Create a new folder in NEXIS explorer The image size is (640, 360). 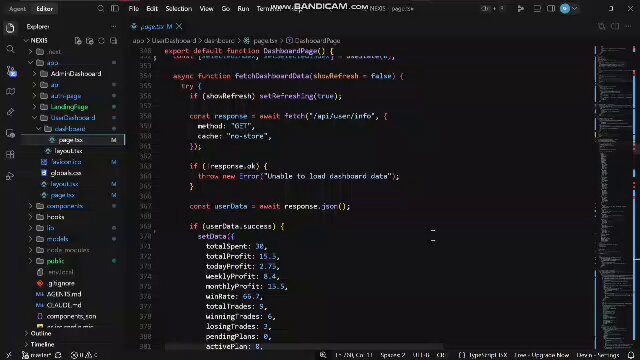tap(89, 40)
